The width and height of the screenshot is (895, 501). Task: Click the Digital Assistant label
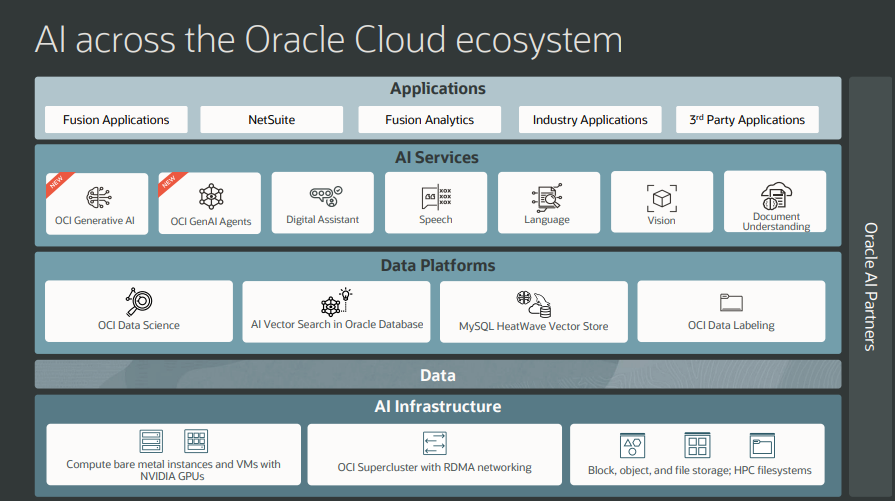(x=322, y=220)
